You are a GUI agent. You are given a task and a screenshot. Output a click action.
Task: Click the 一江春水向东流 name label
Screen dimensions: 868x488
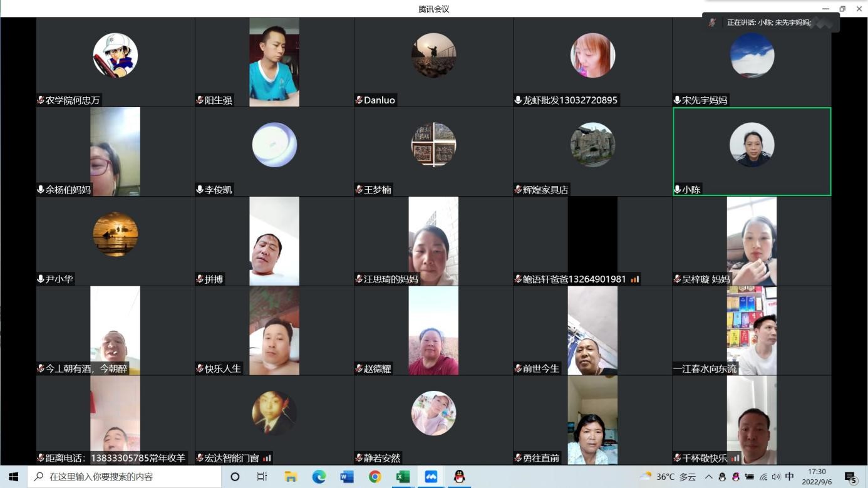pyautogui.click(x=705, y=369)
